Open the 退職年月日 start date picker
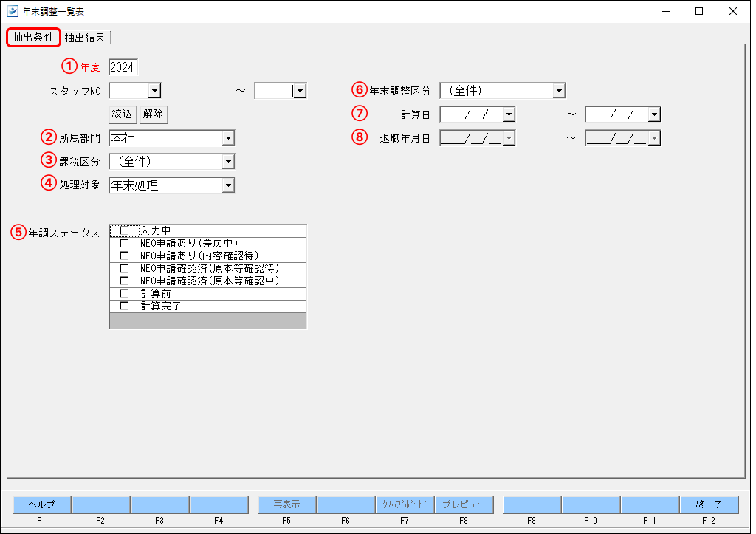Screen dimensions: 756x534 pos(509,138)
